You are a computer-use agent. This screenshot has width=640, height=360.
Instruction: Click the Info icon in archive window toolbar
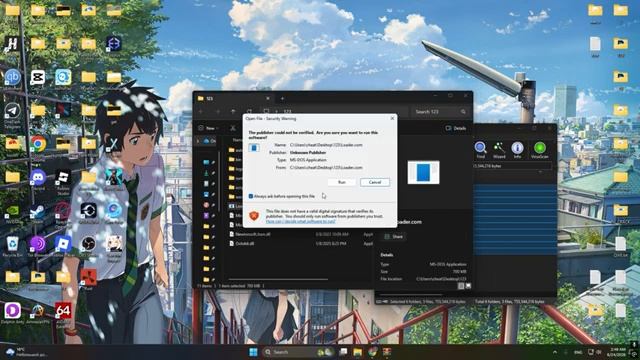[x=517, y=150]
